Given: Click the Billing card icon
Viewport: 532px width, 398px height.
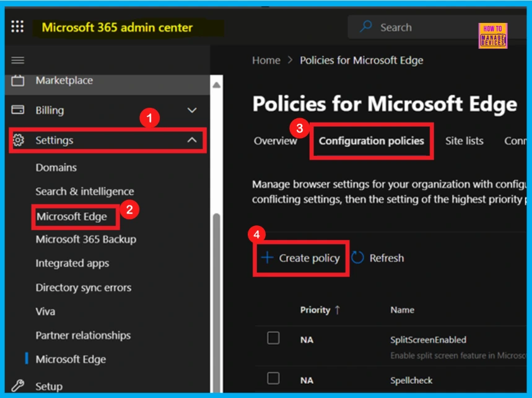Looking at the screenshot, I should coord(17,110).
